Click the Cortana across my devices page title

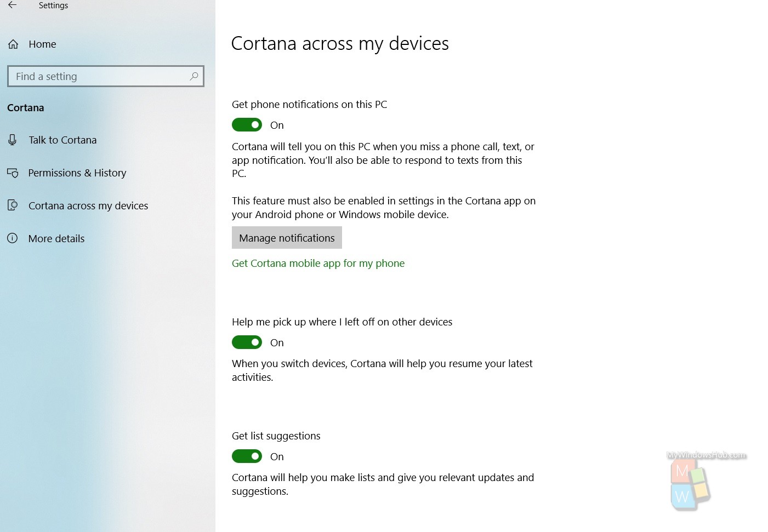(x=340, y=43)
